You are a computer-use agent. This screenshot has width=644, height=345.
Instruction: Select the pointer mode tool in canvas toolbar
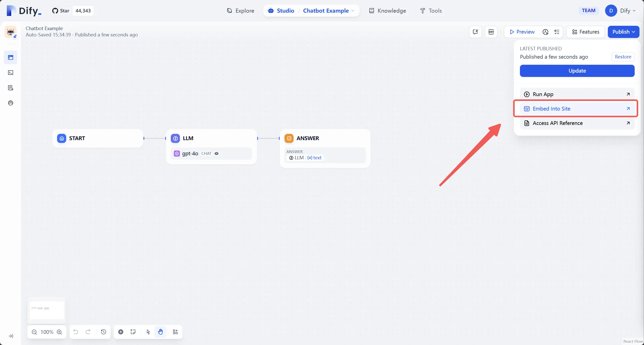click(148, 332)
